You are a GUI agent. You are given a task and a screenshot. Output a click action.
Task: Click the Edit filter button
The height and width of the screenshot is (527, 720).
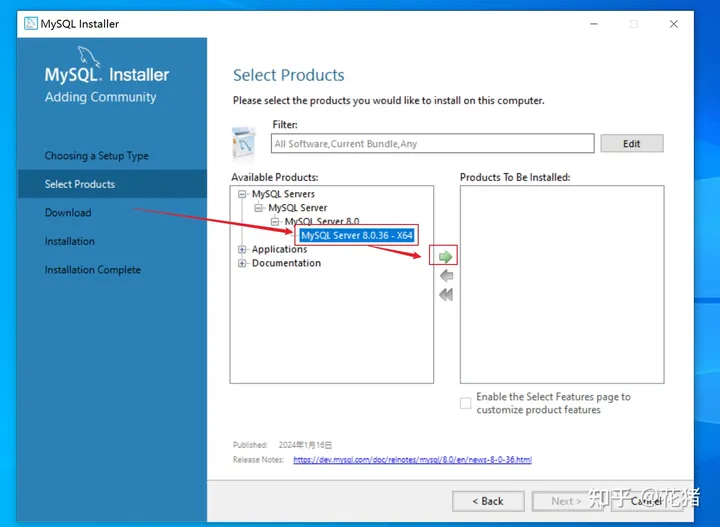point(632,144)
